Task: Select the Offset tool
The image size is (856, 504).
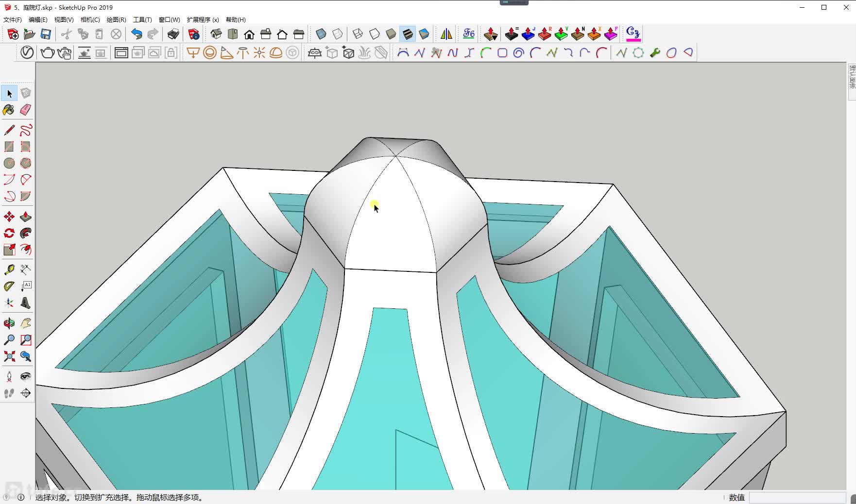Action: [x=26, y=250]
